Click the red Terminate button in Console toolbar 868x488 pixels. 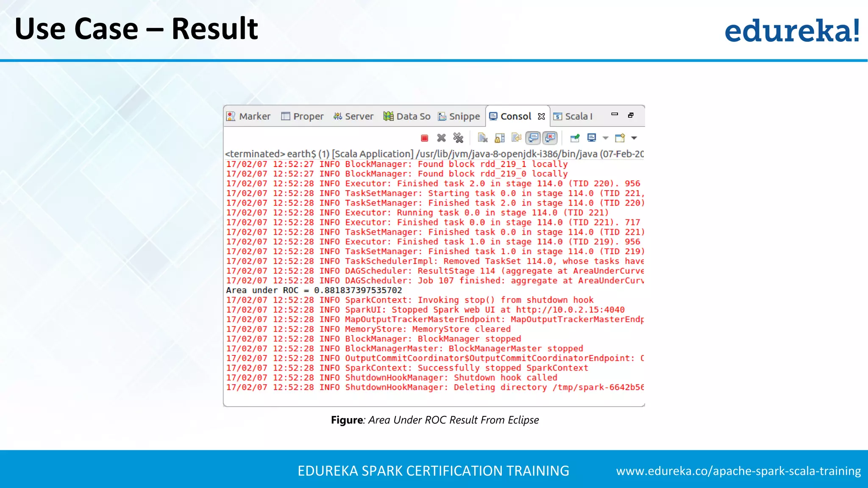(x=424, y=138)
